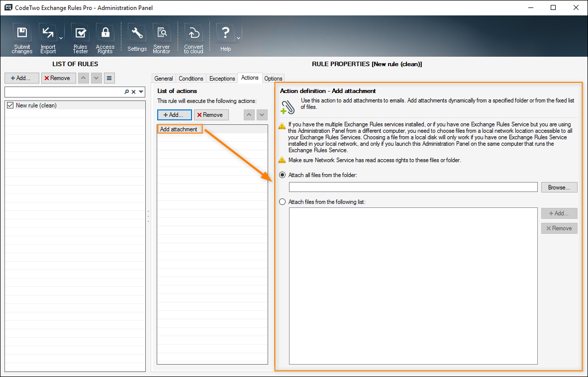The image size is (588, 377).
Task: Add a new rule to list of rules
Action: point(22,78)
